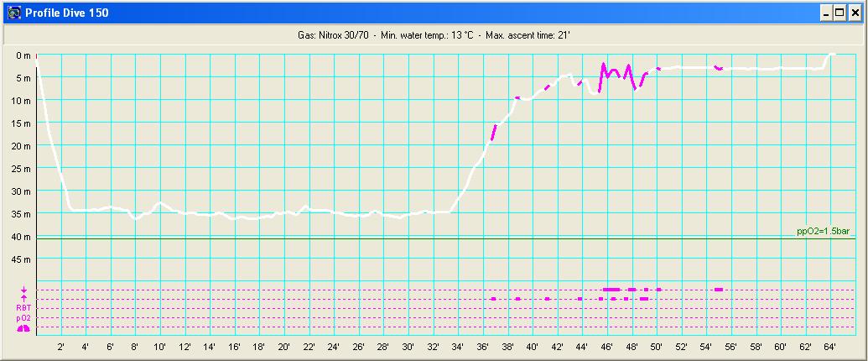Click the '0 m' depth axis label
The image size is (868, 361).
click(23, 55)
